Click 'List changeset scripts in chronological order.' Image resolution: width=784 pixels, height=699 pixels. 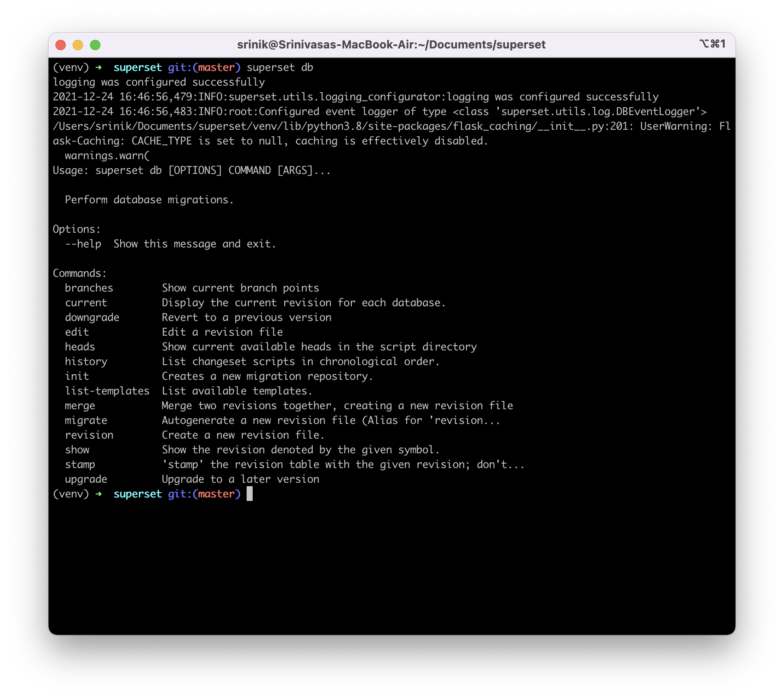301,362
